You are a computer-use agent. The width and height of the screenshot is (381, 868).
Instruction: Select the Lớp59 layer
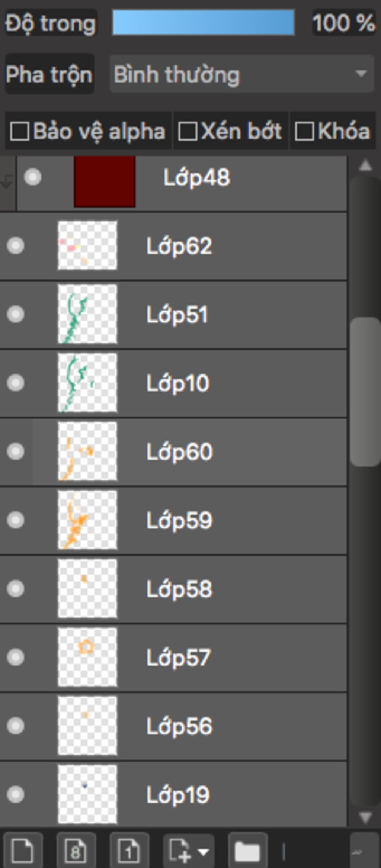point(173,520)
